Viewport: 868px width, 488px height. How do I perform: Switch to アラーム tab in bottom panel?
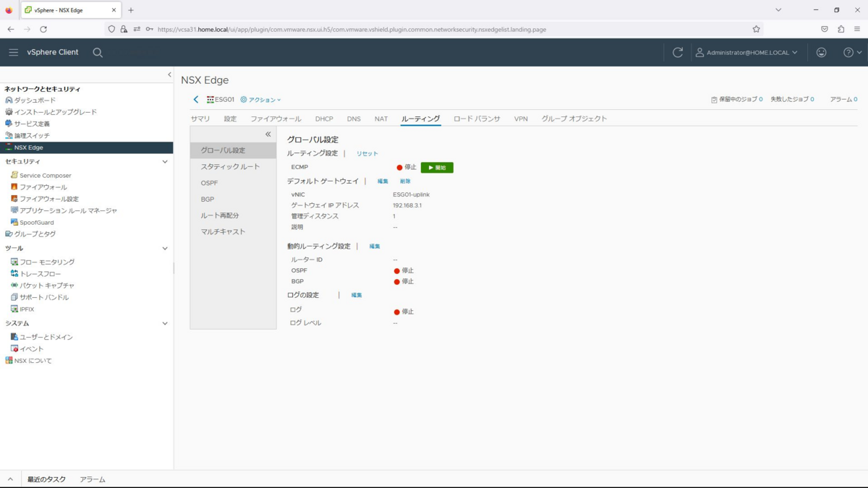93,479
